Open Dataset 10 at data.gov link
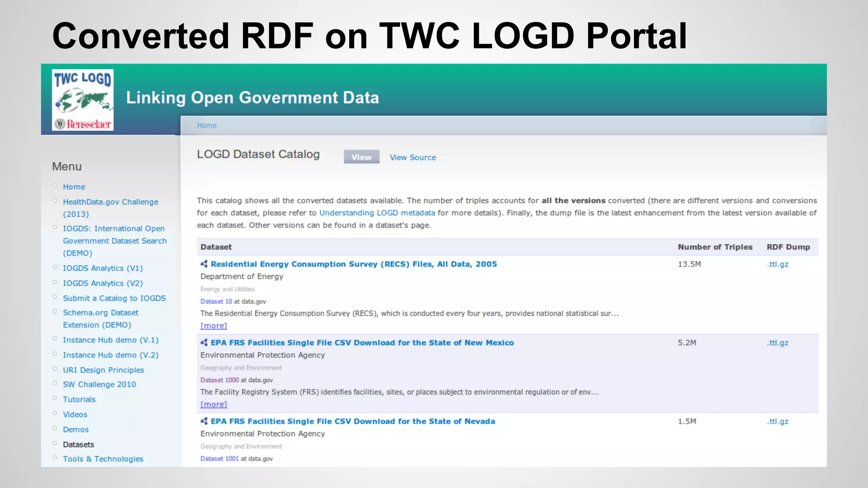 point(216,301)
